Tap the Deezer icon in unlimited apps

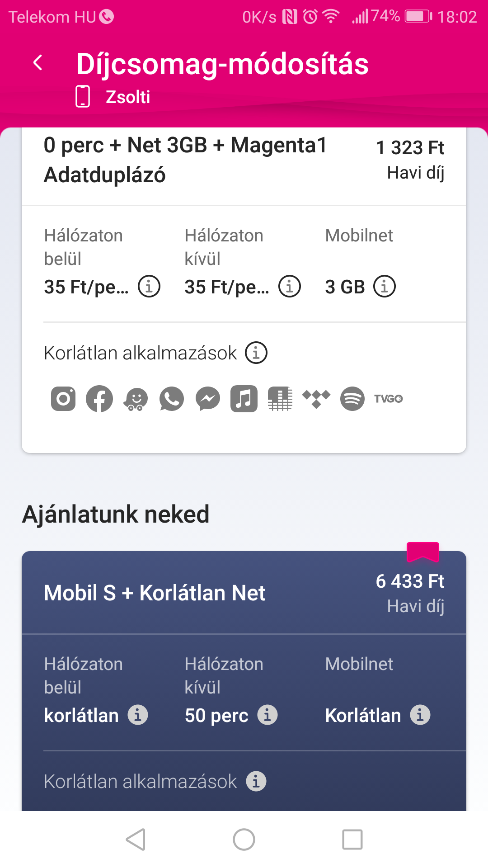click(280, 399)
